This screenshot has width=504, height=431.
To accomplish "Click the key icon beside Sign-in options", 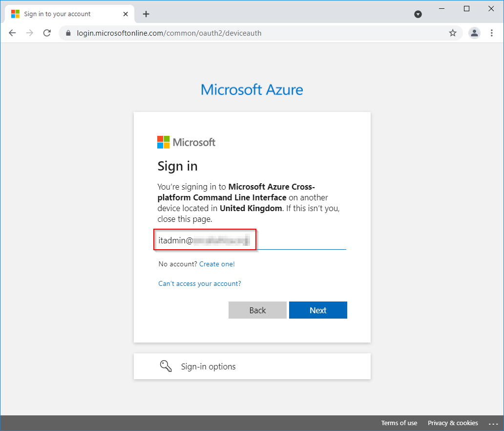I will pos(166,366).
